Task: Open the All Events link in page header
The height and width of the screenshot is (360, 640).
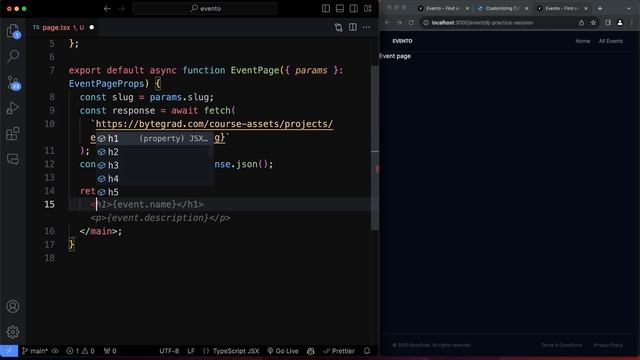Action: coord(611,41)
